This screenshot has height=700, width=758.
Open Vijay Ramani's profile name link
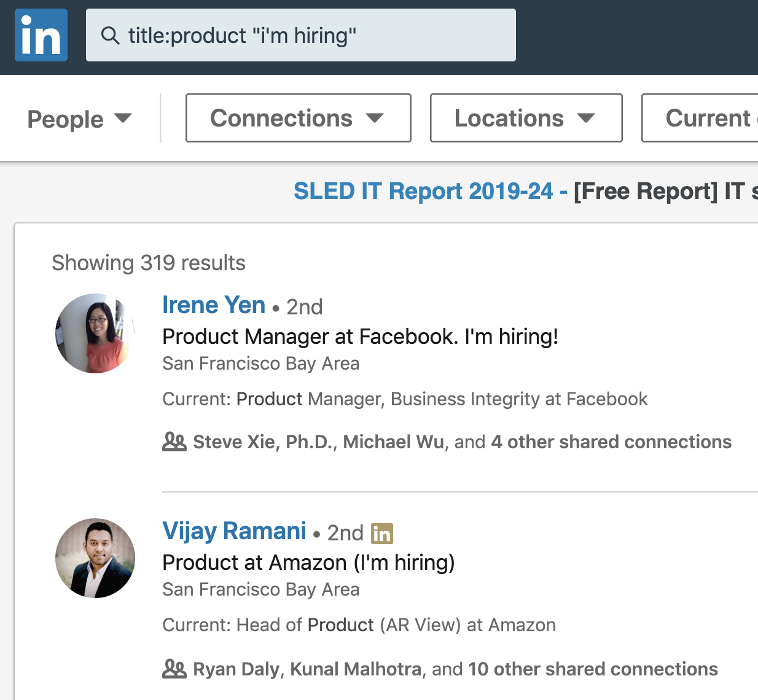[x=234, y=531]
